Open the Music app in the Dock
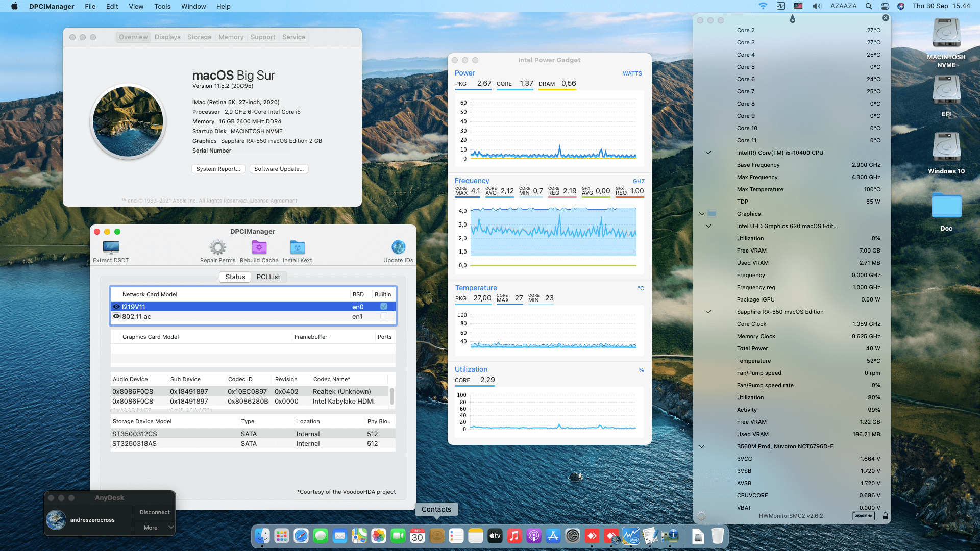This screenshot has height=551, width=980. pyautogui.click(x=514, y=536)
